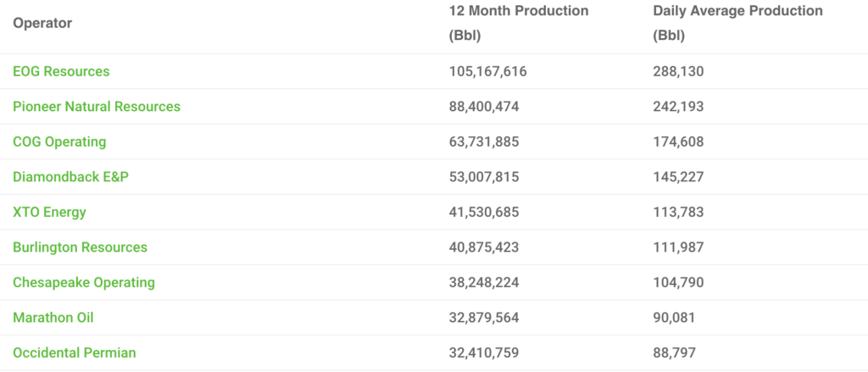Screen dimensions: 868x372
Task: Click COG Operating's production value 63,731,885
Action: pos(484,142)
